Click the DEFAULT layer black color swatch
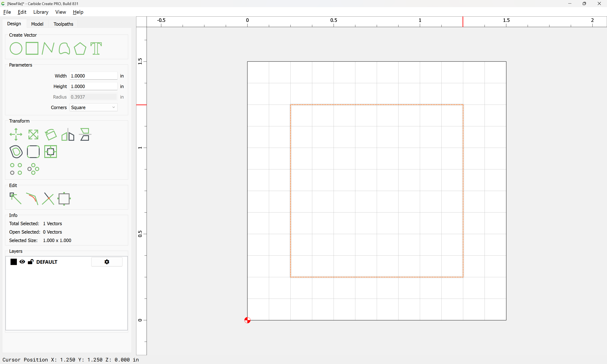Image resolution: width=607 pixels, height=364 pixels. [x=13, y=262]
